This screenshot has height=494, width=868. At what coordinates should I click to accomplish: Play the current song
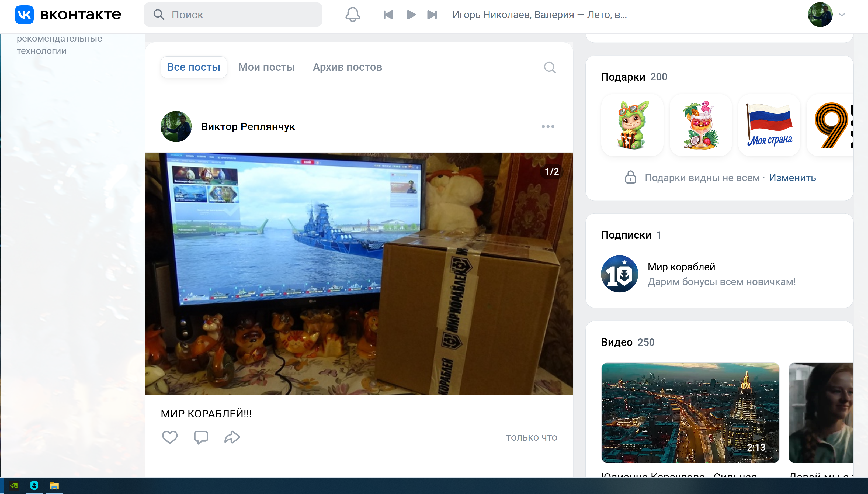coord(411,15)
